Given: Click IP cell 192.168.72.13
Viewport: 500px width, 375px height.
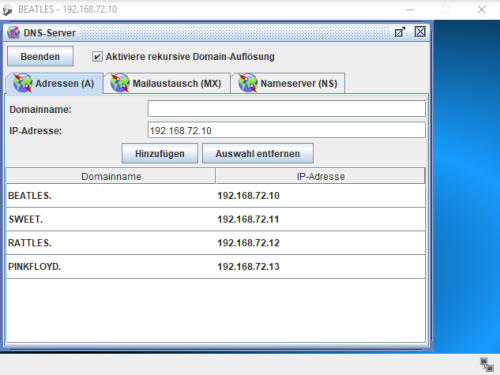Looking at the screenshot, I should (x=320, y=267).
